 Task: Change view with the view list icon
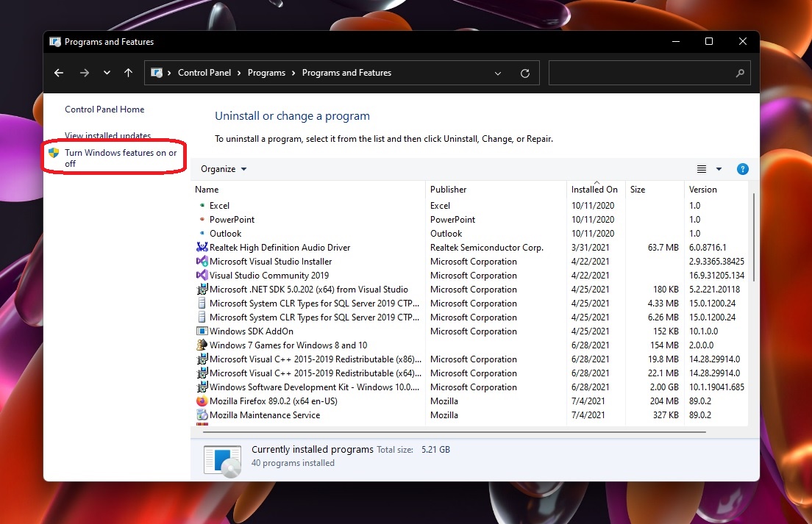[701, 169]
